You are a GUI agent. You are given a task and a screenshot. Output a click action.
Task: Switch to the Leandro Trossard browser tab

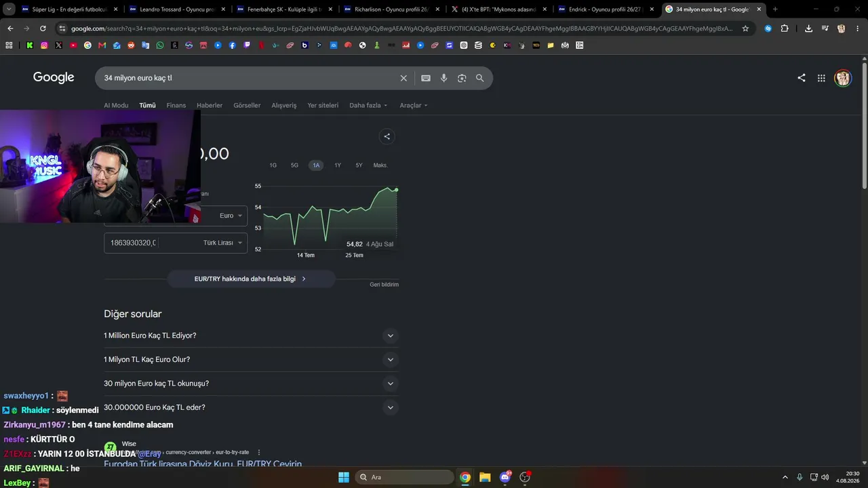point(177,9)
